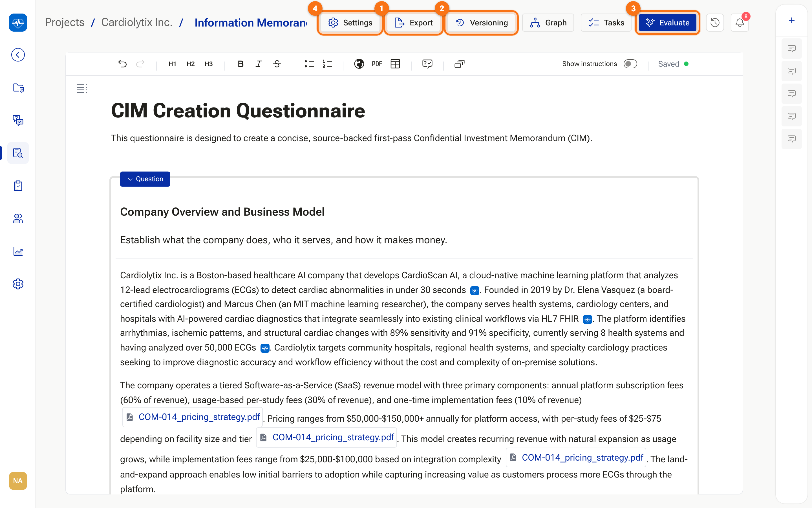
Task: Open citation icon after 'HL7 FHIR'
Action: 587,319
